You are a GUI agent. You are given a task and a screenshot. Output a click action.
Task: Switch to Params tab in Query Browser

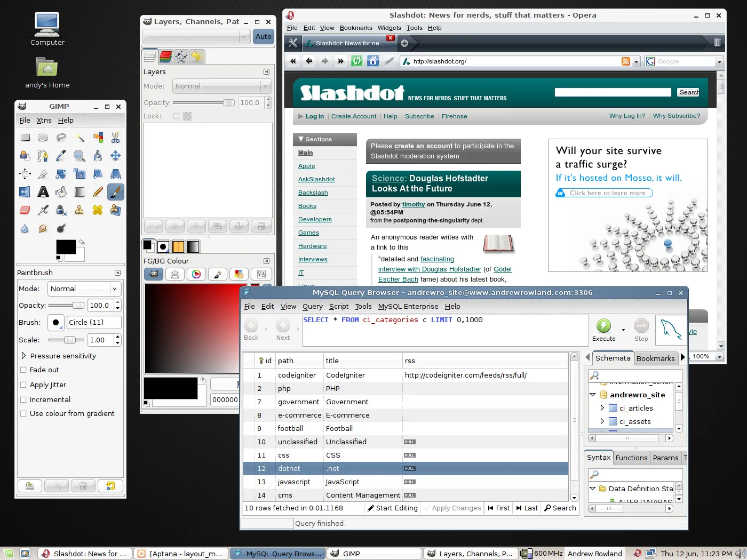point(665,458)
